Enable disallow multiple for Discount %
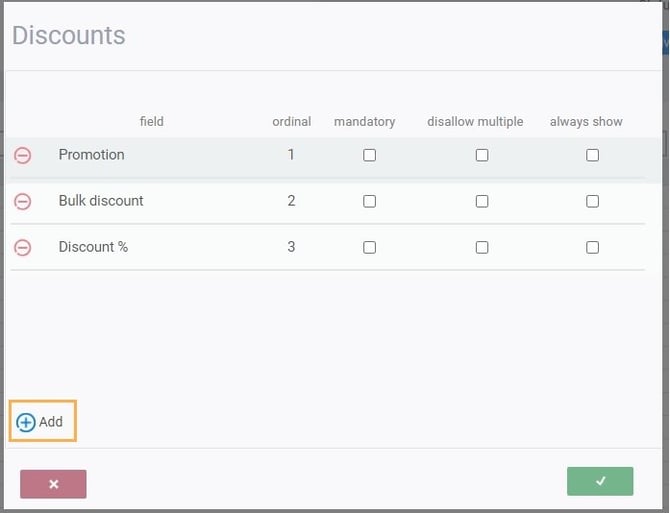The image size is (670, 513). (482, 247)
